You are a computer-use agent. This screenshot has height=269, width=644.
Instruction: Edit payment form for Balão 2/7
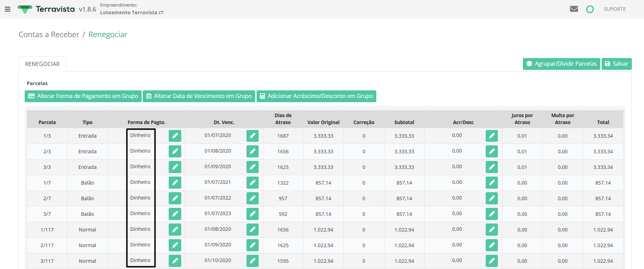(175, 198)
